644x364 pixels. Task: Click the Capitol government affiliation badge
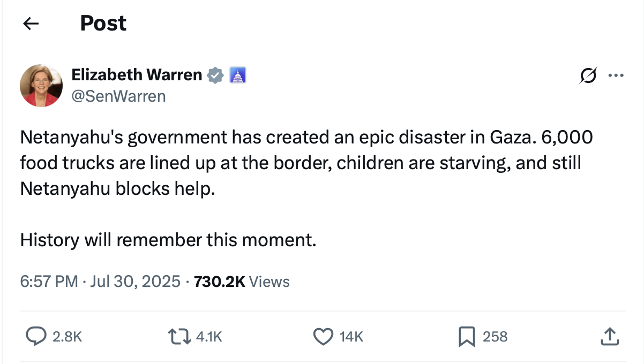click(237, 75)
